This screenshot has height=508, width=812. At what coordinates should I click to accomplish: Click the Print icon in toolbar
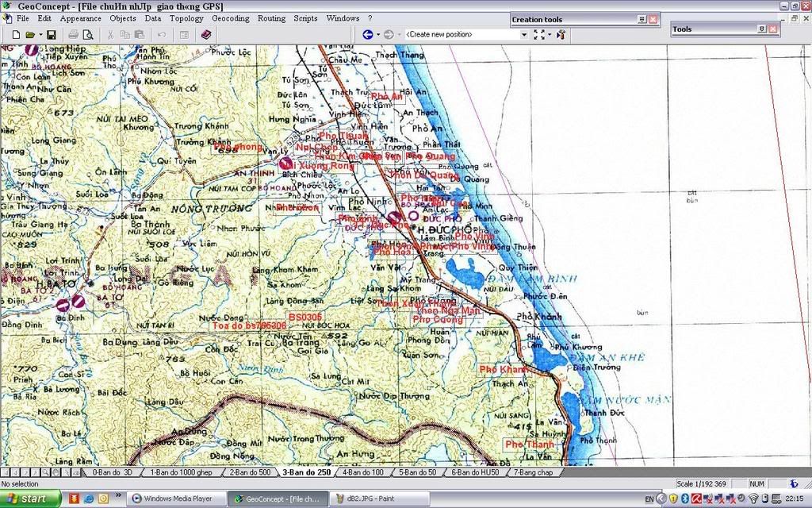(73, 35)
